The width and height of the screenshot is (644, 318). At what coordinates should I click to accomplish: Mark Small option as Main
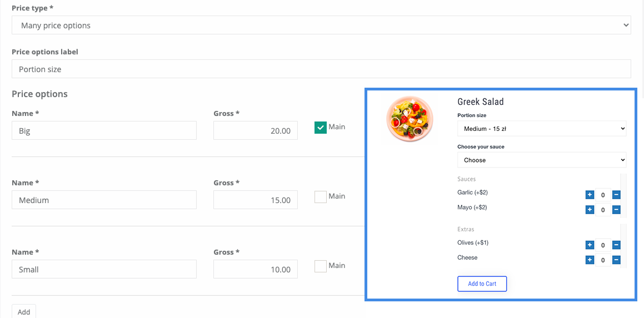pos(321,266)
